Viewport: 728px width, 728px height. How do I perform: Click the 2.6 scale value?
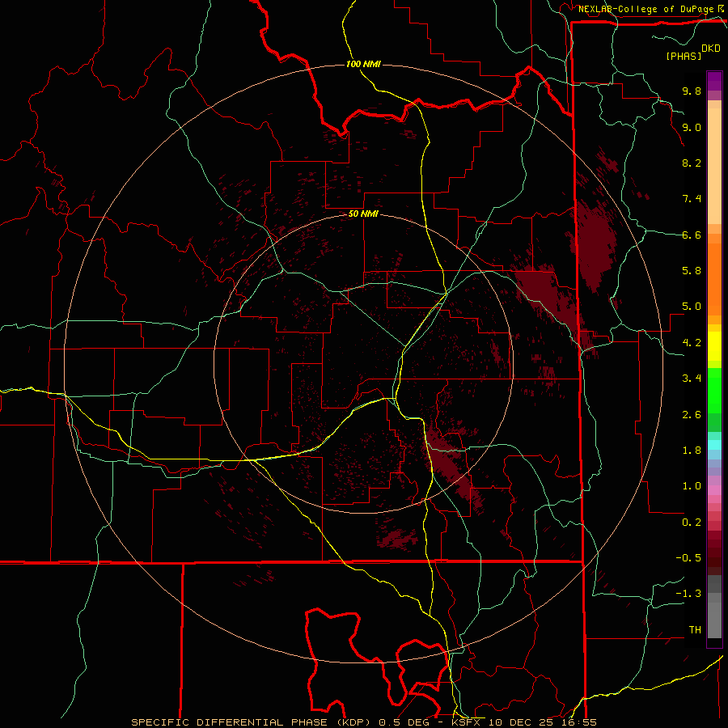(x=692, y=415)
